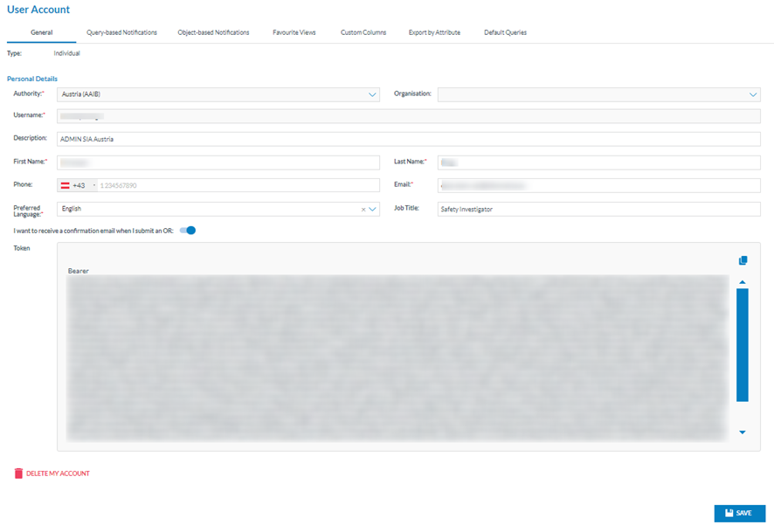Expand the Preferred Language dropdown
Image resolution: width=774 pixels, height=532 pixels.
(x=373, y=210)
